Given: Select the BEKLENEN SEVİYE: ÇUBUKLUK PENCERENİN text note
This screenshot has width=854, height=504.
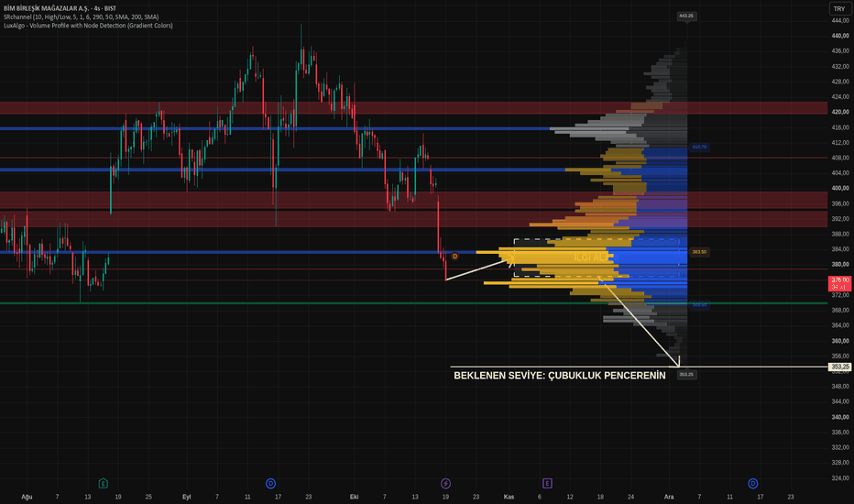Looking at the screenshot, I should click(559, 376).
